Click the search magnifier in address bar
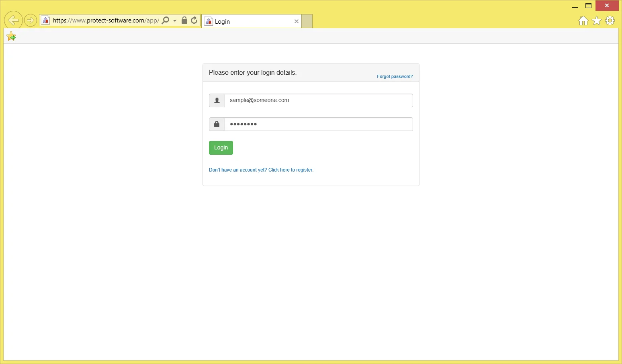Image resolution: width=622 pixels, height=364 pixels. (x=165, y=20)
